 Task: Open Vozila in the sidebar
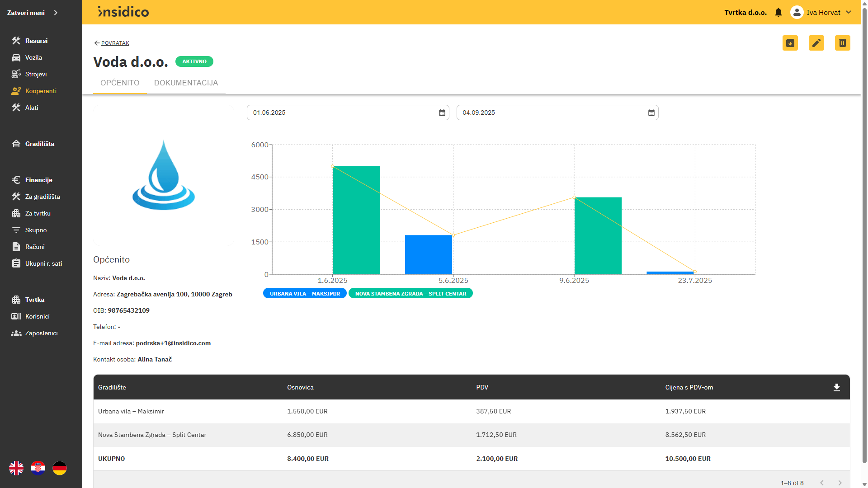(x=33, y=57)
